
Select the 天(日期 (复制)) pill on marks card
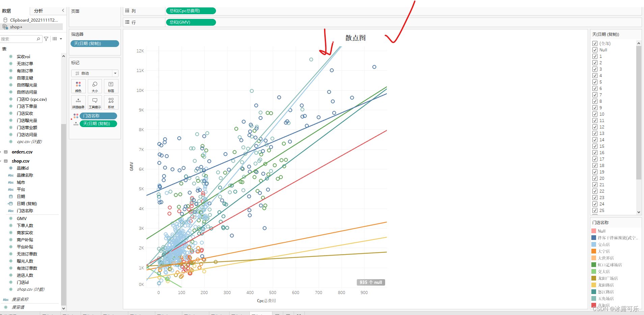[99, 124]
